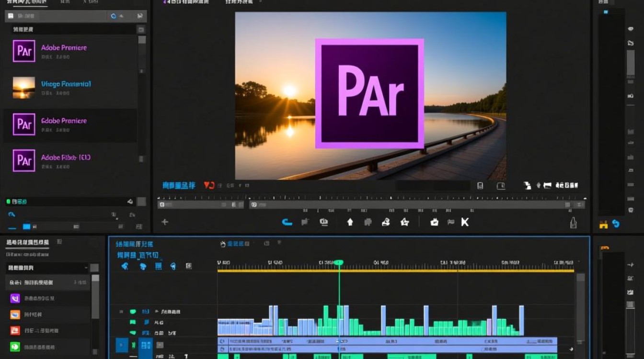
Task: Click the blue circle icon in search bar
Action: (x=114, y=16)
